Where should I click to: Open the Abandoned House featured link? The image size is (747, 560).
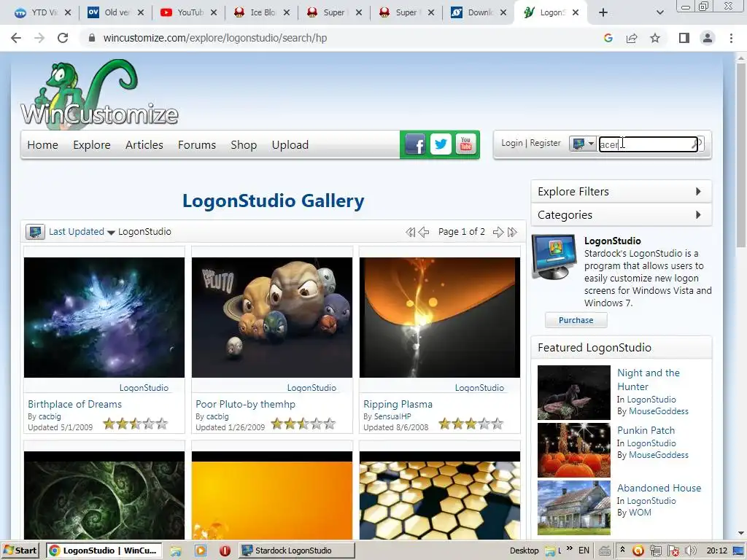click(x=659, y=488)
